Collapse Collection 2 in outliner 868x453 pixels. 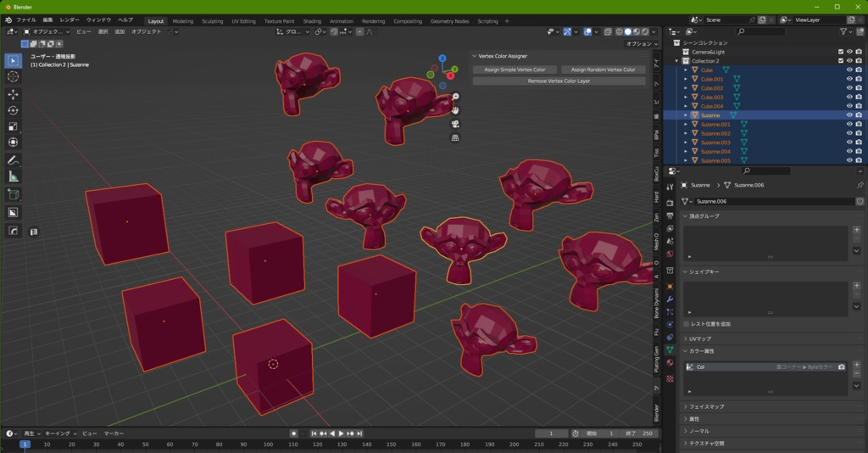676,61
